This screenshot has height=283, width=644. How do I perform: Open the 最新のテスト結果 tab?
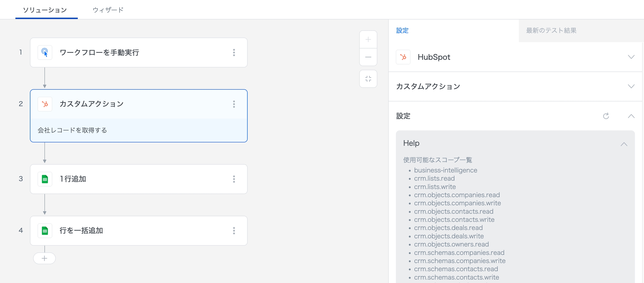click(551, 30)
